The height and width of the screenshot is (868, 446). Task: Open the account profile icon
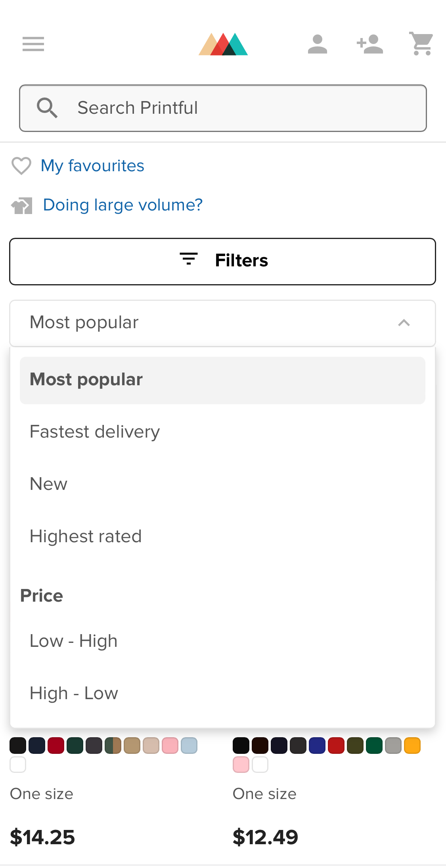[318, 45]
